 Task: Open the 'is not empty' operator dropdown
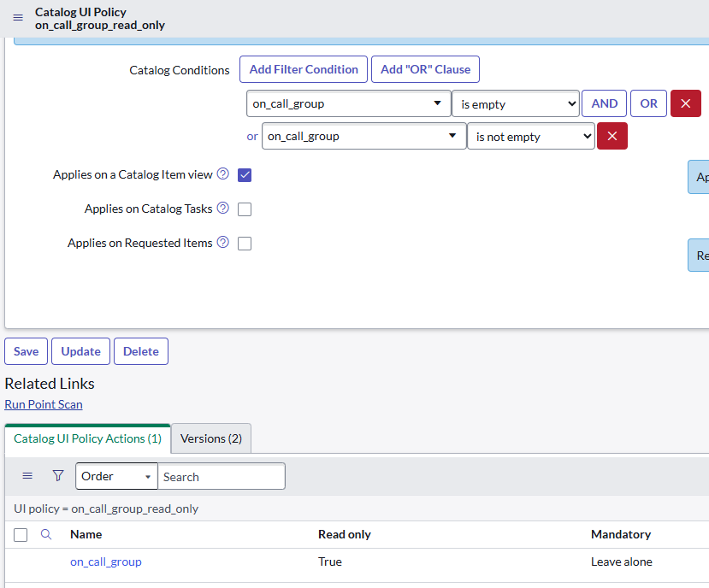[x=531, y=137]
